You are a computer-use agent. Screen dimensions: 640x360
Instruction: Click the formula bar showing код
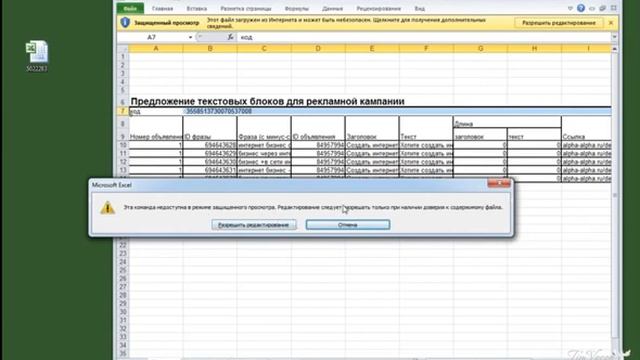(424, 37)
